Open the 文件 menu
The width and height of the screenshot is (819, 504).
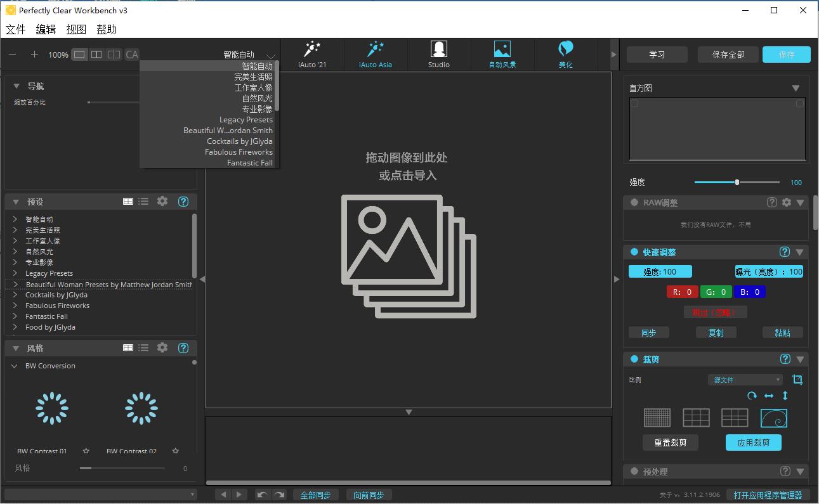16,29
